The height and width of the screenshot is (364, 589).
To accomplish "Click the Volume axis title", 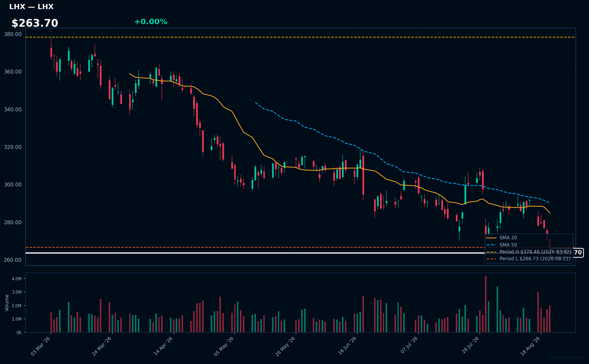I will tap(7, 303).
